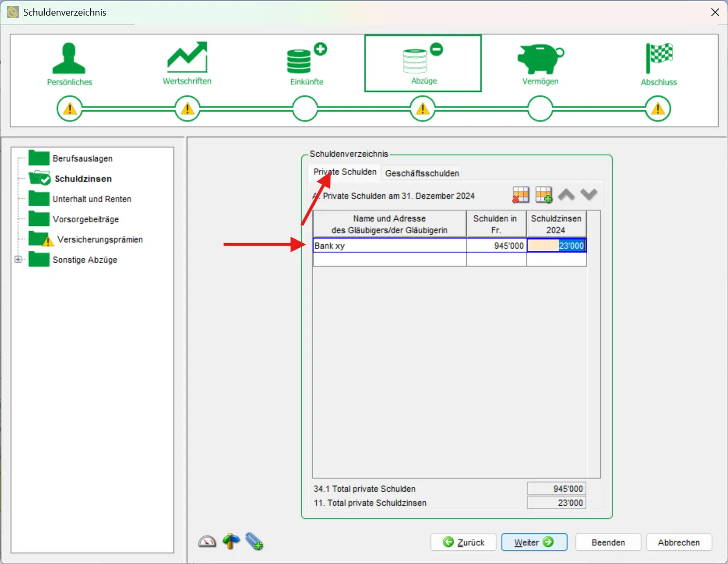Move row up with the up arrow
The width and height of the screenshot is (728, 564).
click(x=566, y=195)
